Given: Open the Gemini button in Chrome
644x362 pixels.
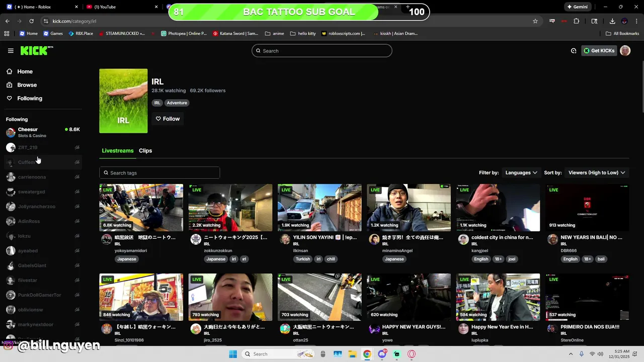Looking at the screenshot, I should point(577,7).
